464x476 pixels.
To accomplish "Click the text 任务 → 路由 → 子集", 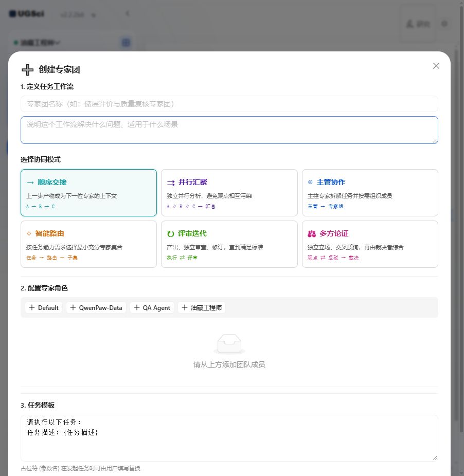I will click(52, 258).
